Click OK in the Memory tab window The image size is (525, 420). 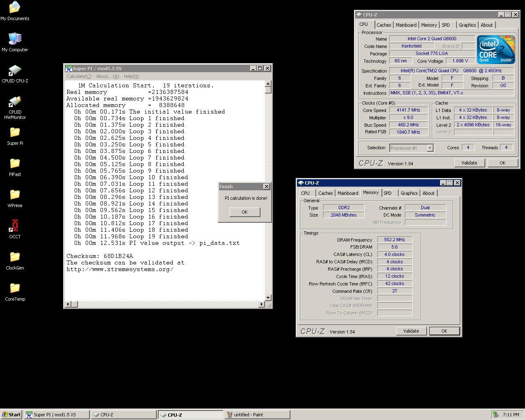(x=444, y=331)
